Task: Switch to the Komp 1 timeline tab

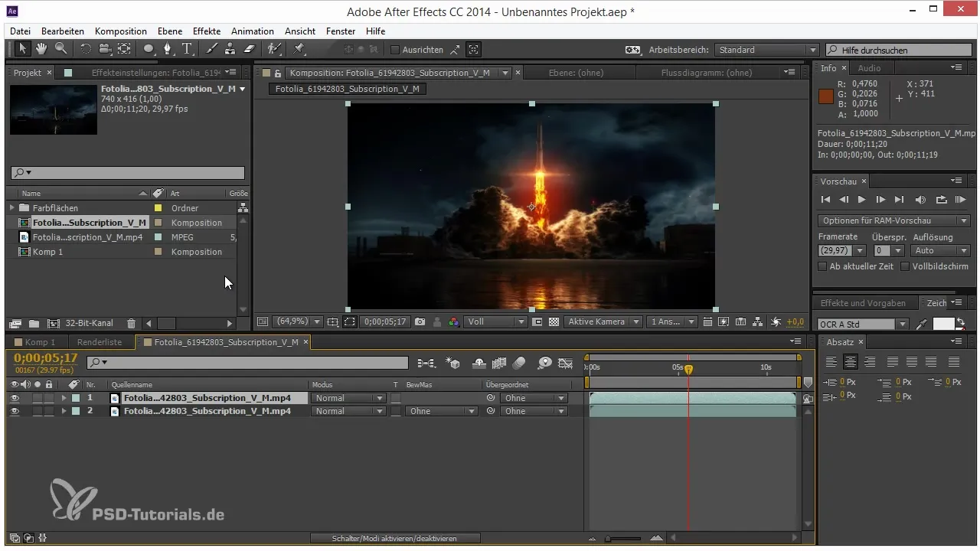Action: pos(41,342)
